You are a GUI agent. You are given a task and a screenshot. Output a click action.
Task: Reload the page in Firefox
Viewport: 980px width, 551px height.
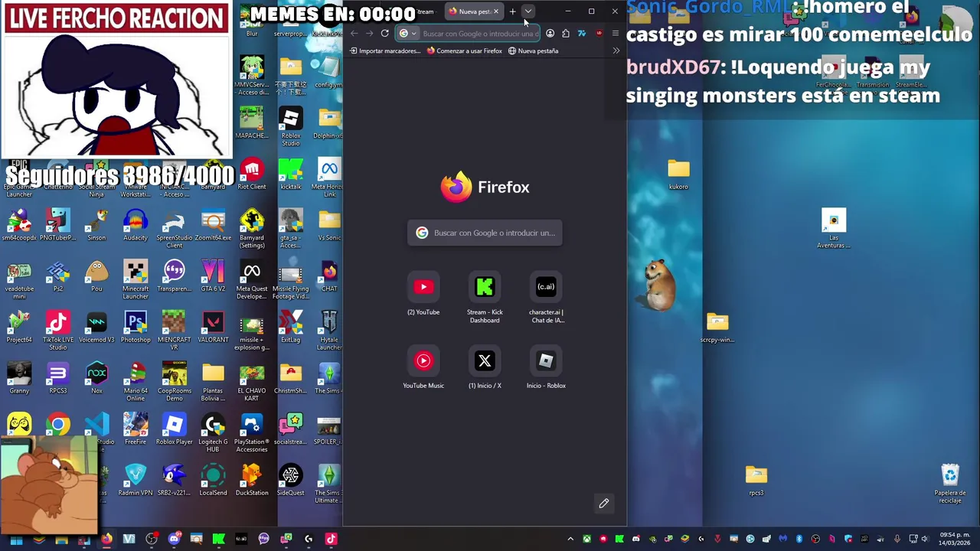click(x=384, y=33)
